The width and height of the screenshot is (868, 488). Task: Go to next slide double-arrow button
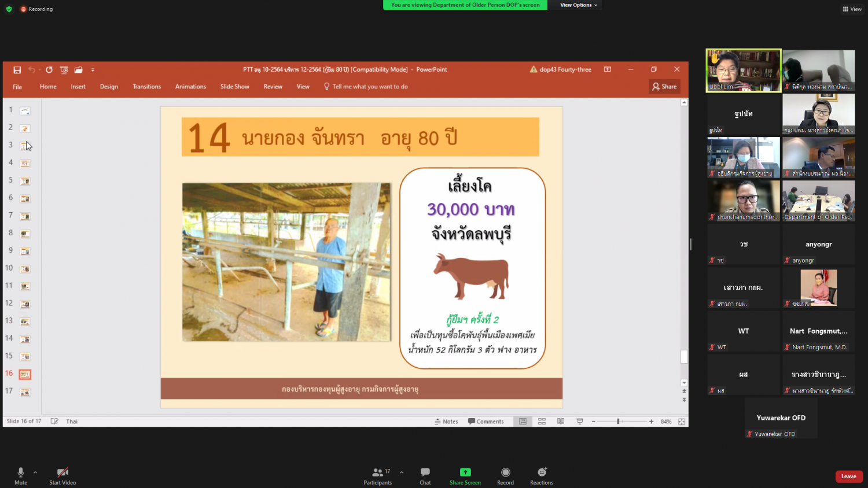pyautogui.click(x=684, y=400)
